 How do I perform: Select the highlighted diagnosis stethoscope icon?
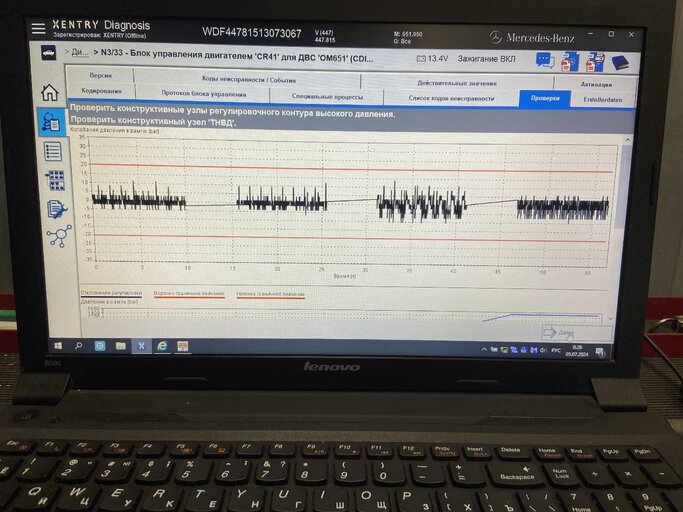51,122
